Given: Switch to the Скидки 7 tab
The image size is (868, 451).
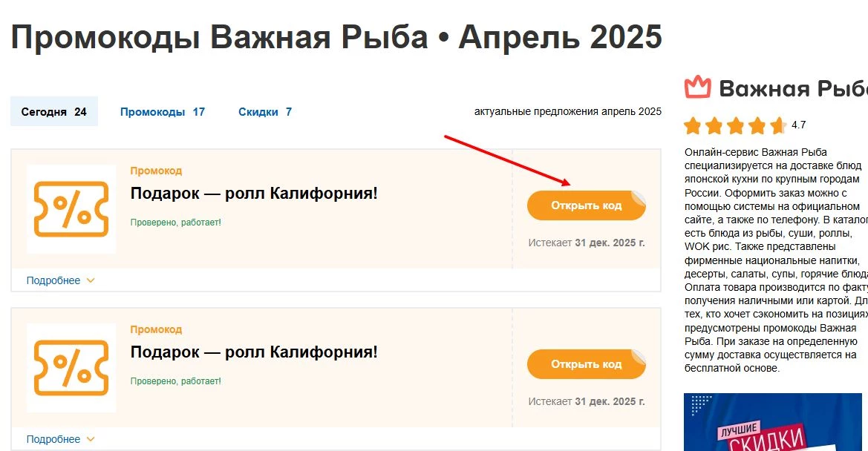Looking at the screenshot, I should point(264,111).
